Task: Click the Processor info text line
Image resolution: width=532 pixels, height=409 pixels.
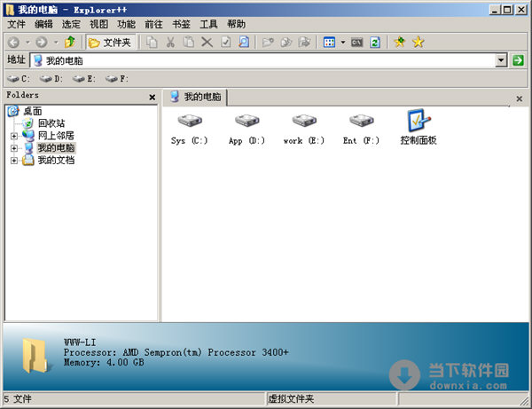Action: tap(176, 352)
